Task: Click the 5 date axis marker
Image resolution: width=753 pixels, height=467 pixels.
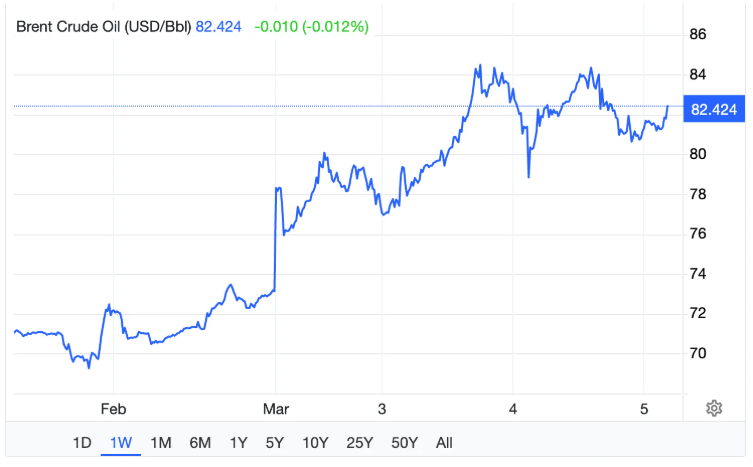Action: (644, 408)
